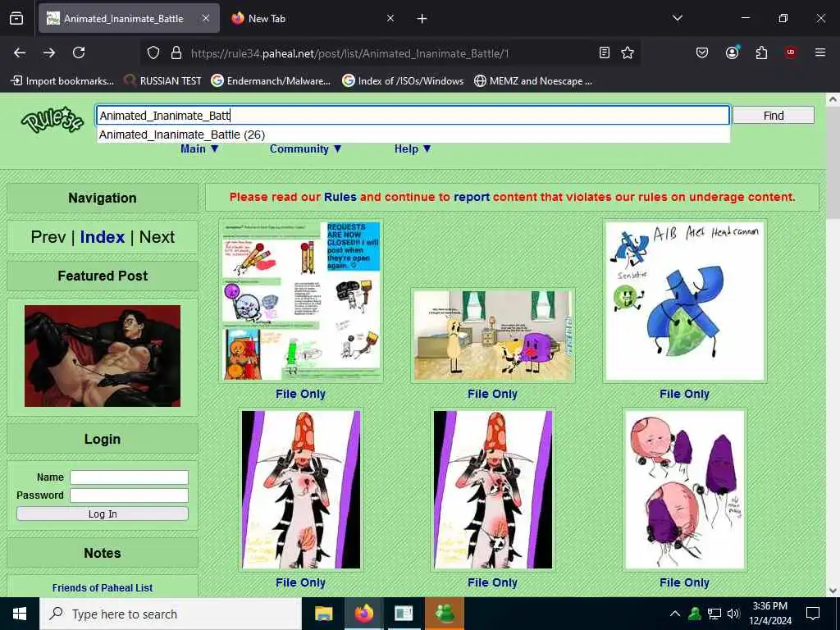Open the network tray icon
840x630 pixels.
(714, 614)
